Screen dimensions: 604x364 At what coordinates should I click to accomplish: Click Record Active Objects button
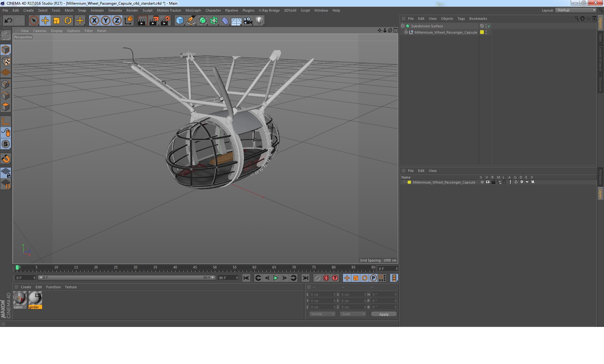pyautogui.click(x=317, y=278)
